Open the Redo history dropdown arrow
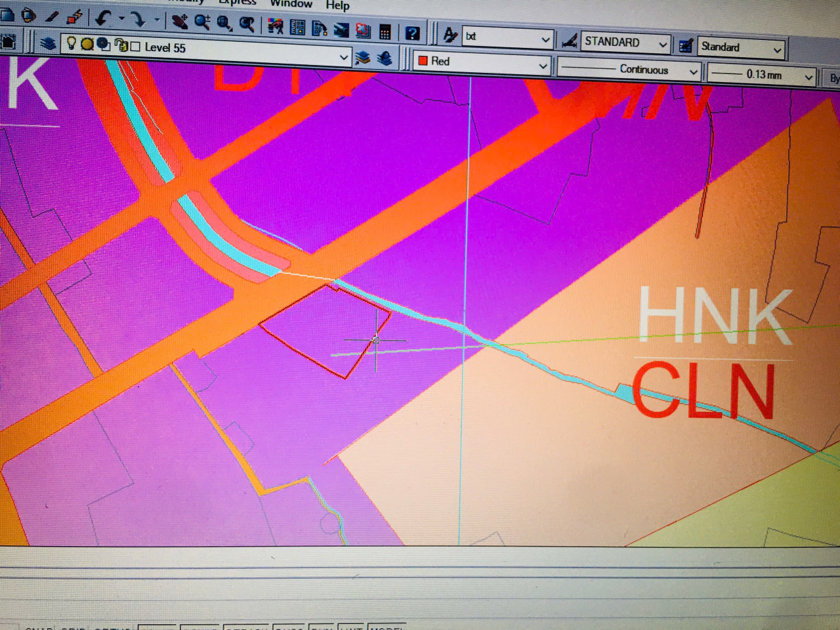840x630 pixels. point(156,20)
